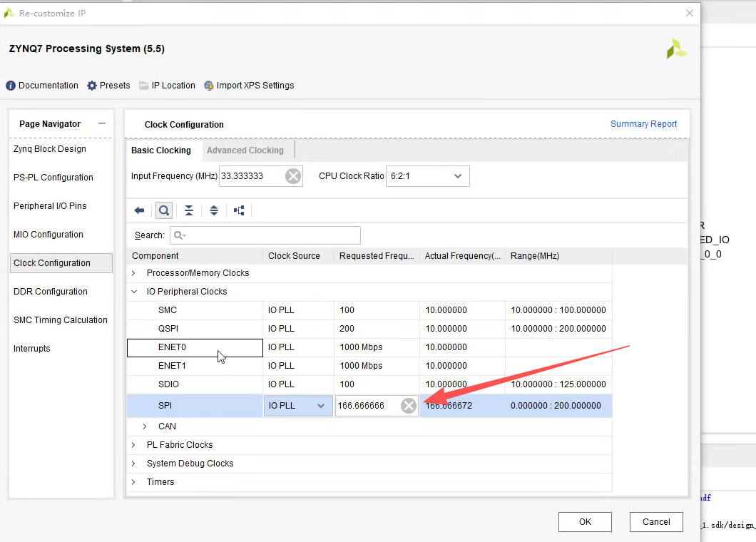Click ENET0 requested 1000 Mbps cell

(377, 347)
